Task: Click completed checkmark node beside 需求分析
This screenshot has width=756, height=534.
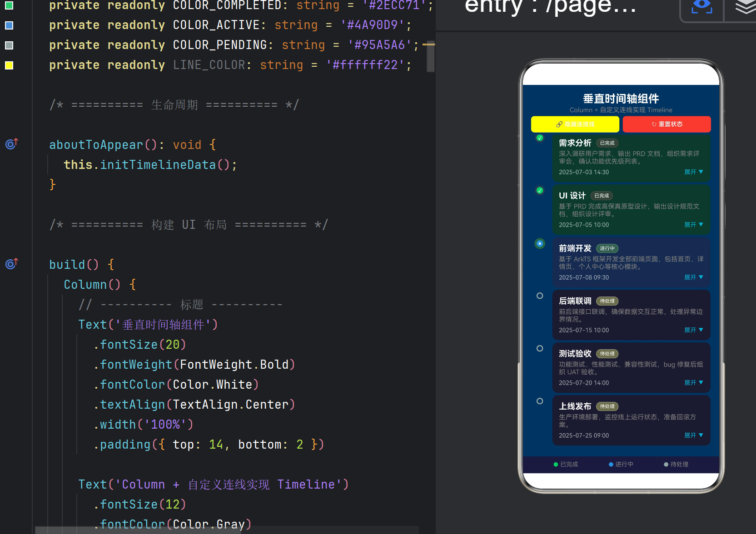Action: pos(540,138)
